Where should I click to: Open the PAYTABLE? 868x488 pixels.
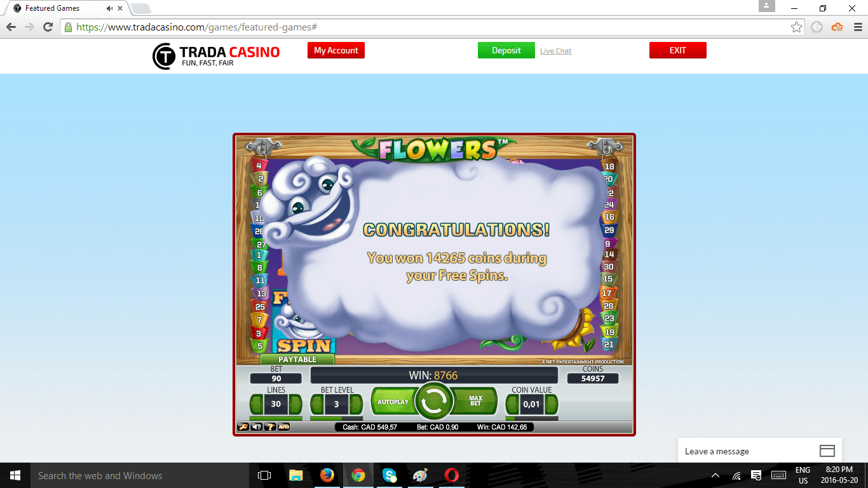pos(297,360)
